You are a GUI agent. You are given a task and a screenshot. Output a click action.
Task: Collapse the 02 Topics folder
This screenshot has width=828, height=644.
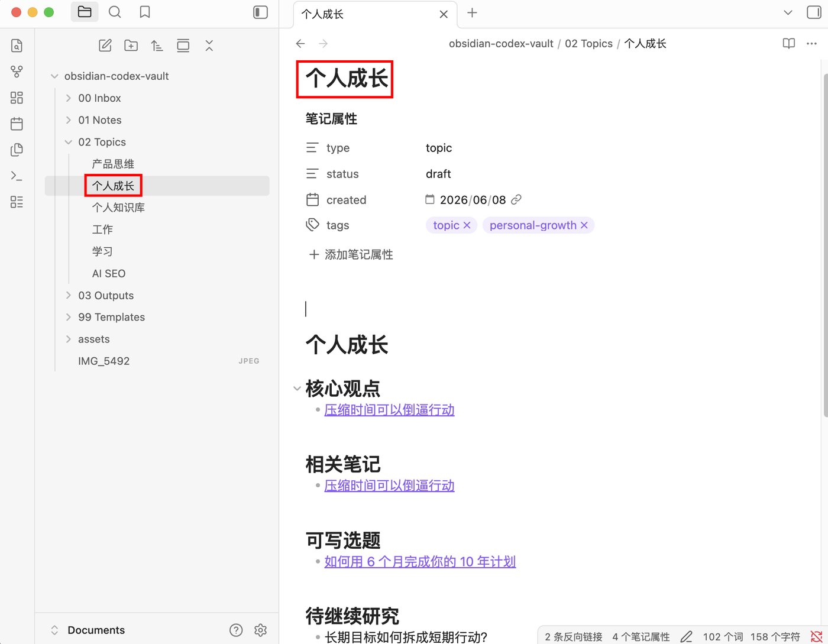(69, 142)
